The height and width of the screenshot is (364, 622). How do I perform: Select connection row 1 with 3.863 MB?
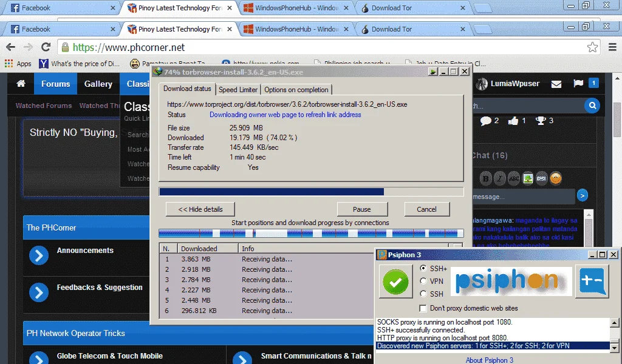(267, 259)
